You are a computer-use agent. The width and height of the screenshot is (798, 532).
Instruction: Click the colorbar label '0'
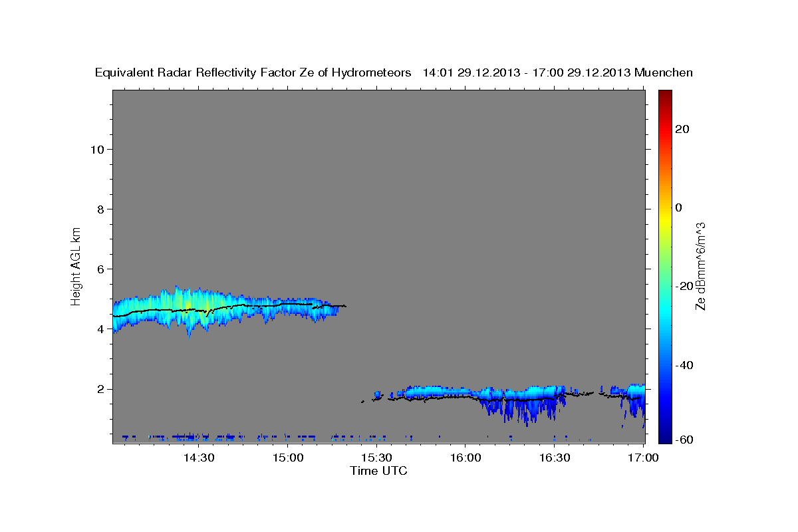coord(678,207)
